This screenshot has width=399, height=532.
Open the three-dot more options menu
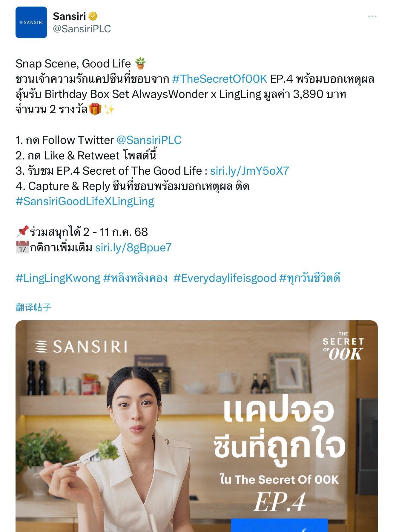coord(372,16)
